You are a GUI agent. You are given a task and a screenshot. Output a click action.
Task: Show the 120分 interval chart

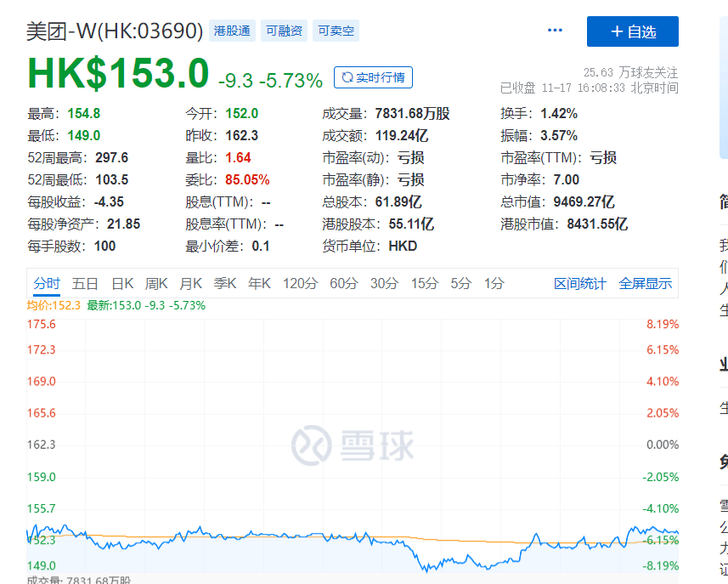pyautogui.click(x=300, y=284)
